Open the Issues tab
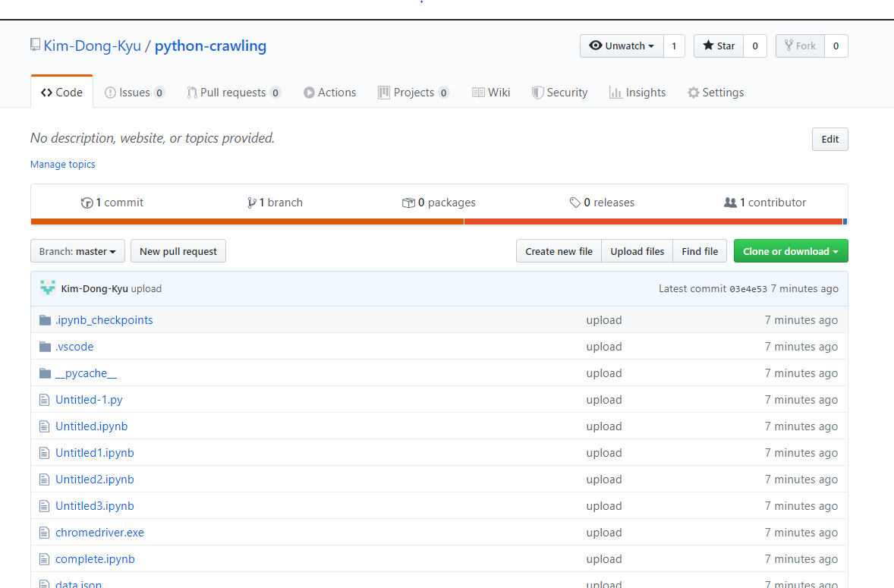This screenshot has width=894, height=588. tap(134, 93)
